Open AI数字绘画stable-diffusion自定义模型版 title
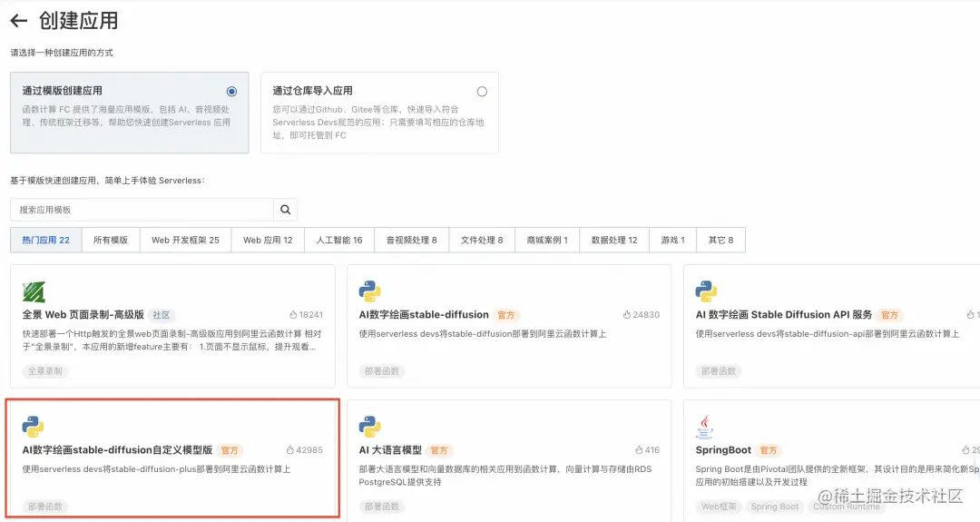The image size is (980, 522). tap(117, 450)
